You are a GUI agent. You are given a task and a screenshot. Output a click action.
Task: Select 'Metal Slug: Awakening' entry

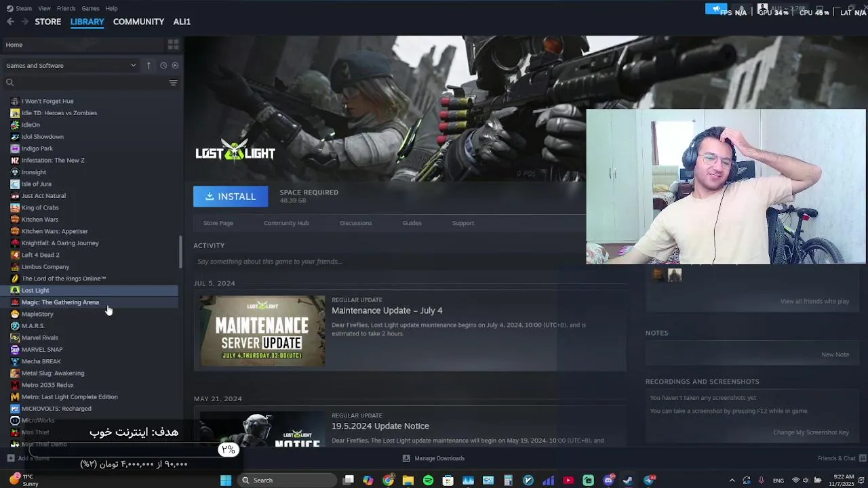click(90, 373)
